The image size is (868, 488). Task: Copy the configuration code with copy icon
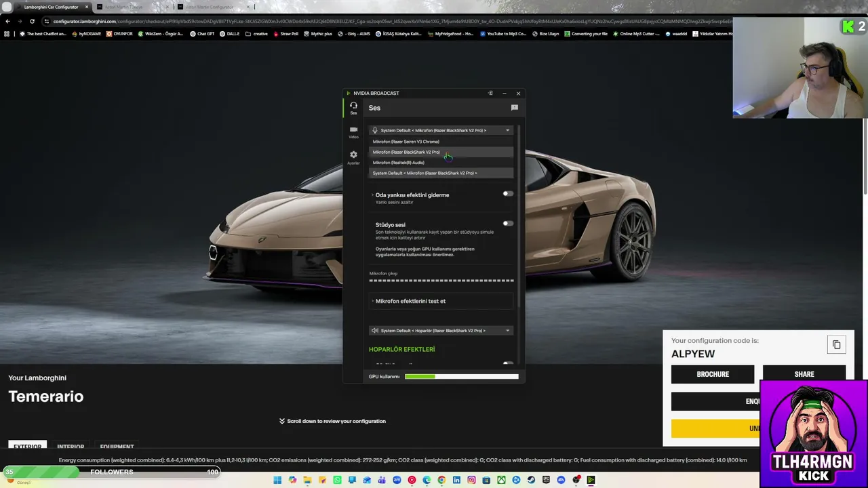[x=836, y=345]
